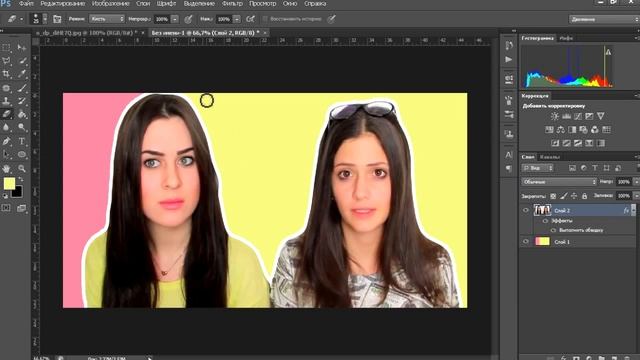The image size is (640, 360).
Task: Select the Hand tool
Action: [x=6, y=168]
